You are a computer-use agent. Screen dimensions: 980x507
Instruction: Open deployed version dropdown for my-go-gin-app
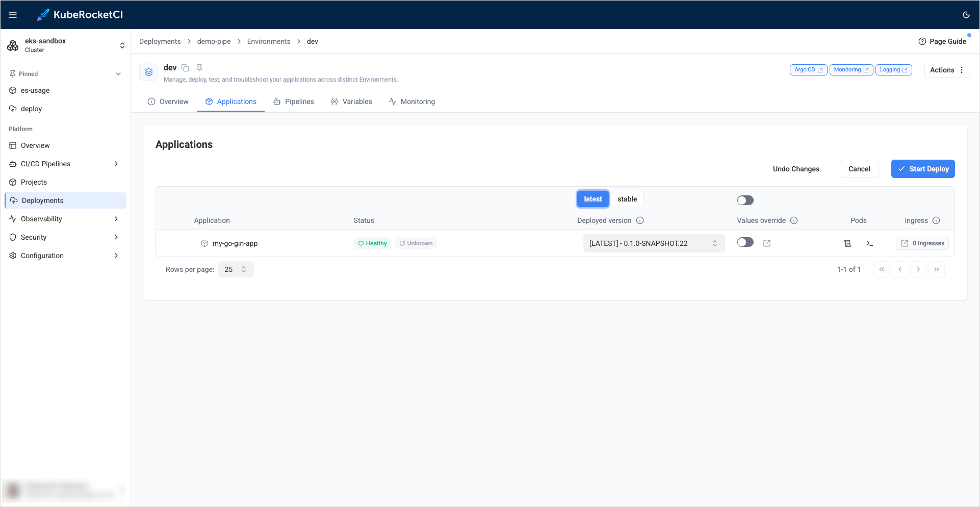click(653, 243)
